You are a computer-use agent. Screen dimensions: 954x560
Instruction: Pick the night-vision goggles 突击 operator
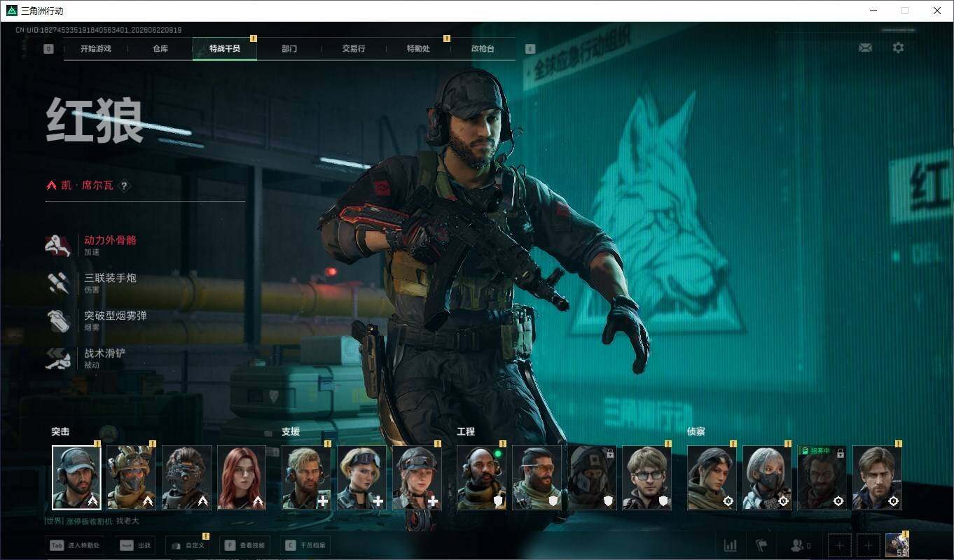(x=186, y=477)
